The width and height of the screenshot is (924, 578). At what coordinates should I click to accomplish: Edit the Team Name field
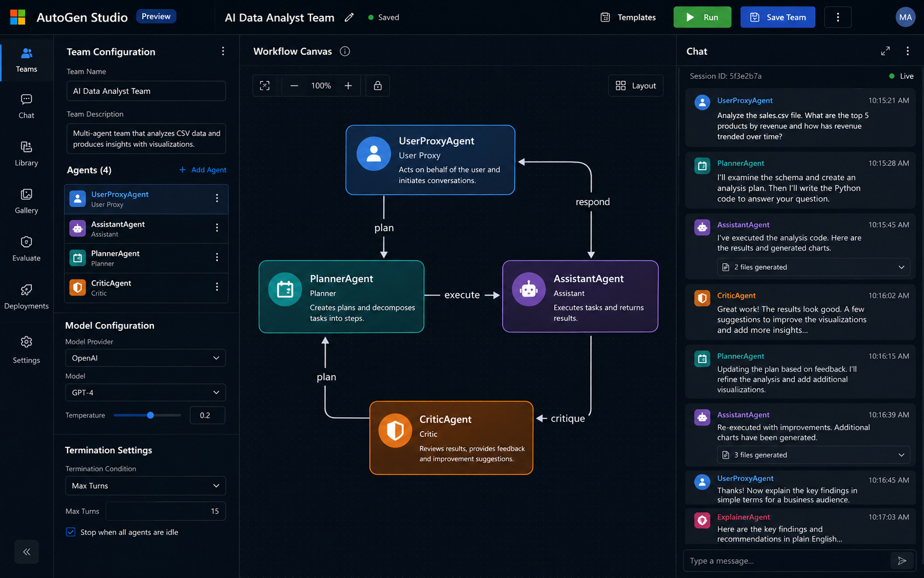pyautogui.click(x=146, y=91)
